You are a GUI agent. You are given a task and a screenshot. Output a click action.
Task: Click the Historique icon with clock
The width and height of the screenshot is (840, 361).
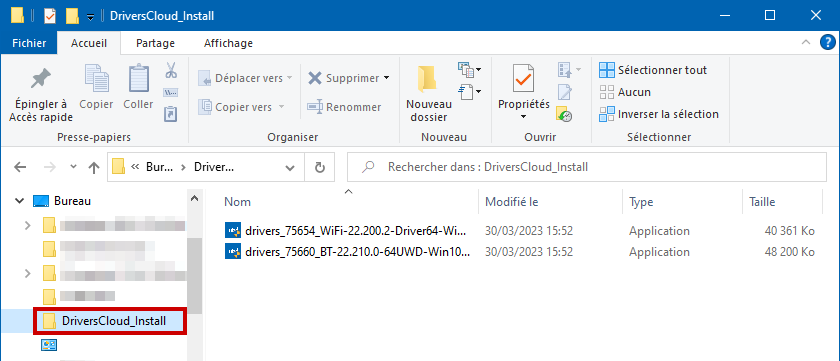click(565, 114)
